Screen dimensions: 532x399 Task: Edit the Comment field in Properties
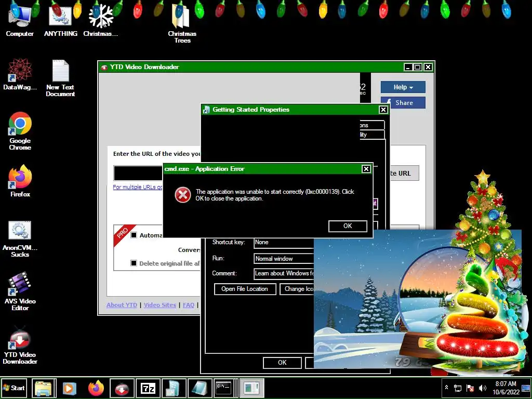284,273
